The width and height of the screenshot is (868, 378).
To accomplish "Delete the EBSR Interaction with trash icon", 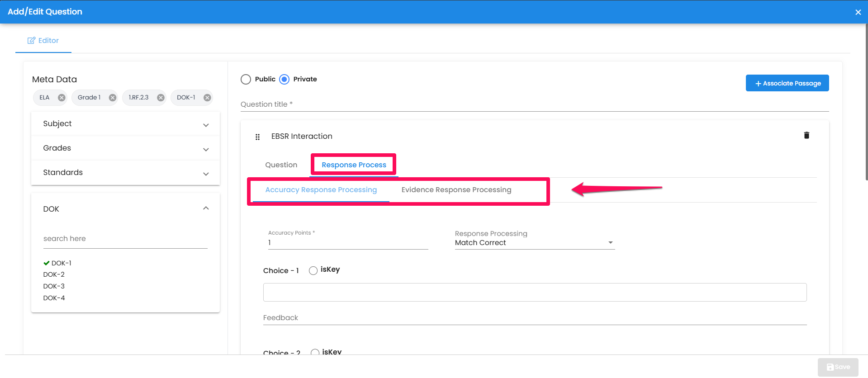I will 806,135.
